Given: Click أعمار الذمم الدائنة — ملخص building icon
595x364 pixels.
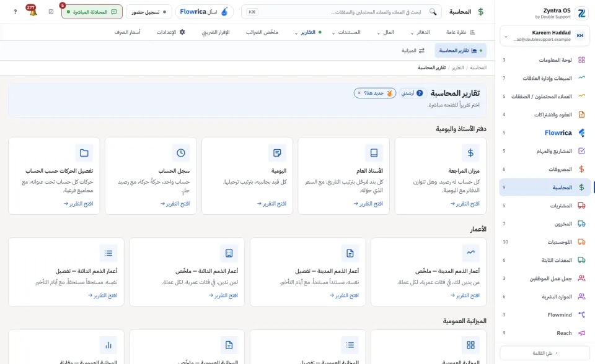Looking at the screenshot, I should click(x=229, y=253).
